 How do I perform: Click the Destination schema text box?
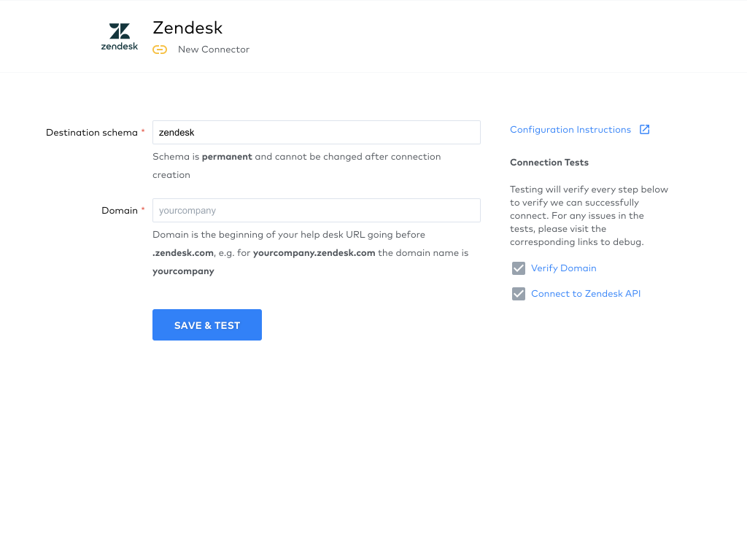point(316,132)
